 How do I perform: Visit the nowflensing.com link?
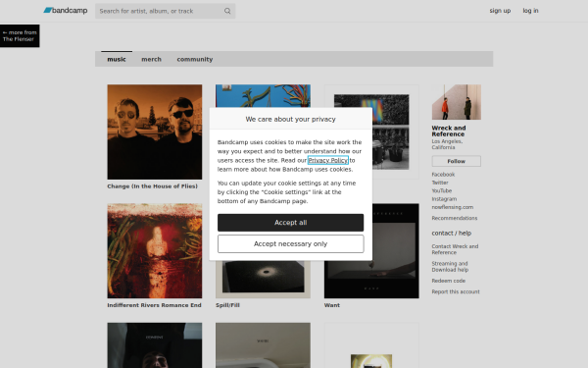452,207
